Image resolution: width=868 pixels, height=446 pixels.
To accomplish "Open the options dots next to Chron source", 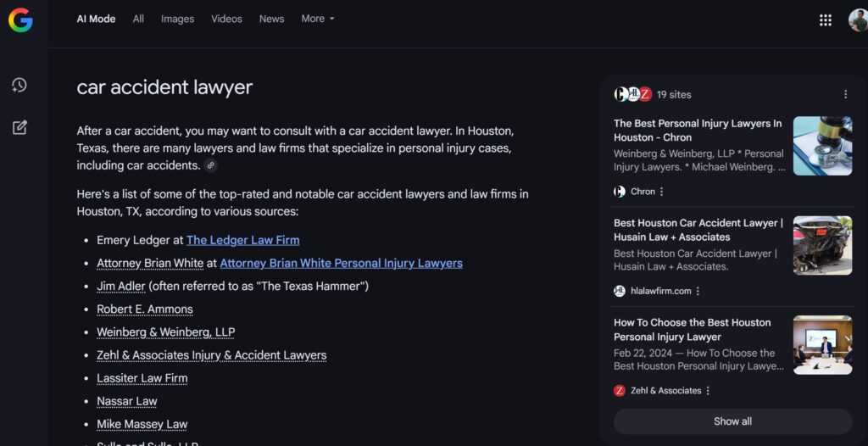I will 661,192.
